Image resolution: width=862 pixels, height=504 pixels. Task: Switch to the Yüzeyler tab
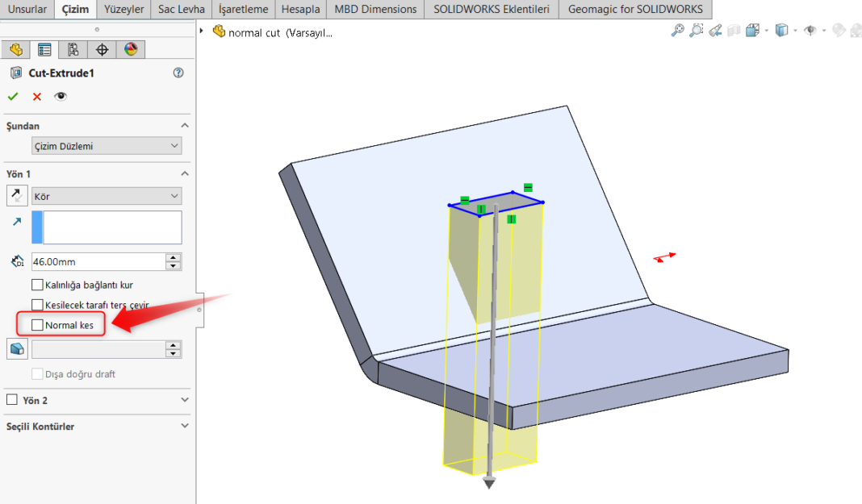[x=123, y=10]
